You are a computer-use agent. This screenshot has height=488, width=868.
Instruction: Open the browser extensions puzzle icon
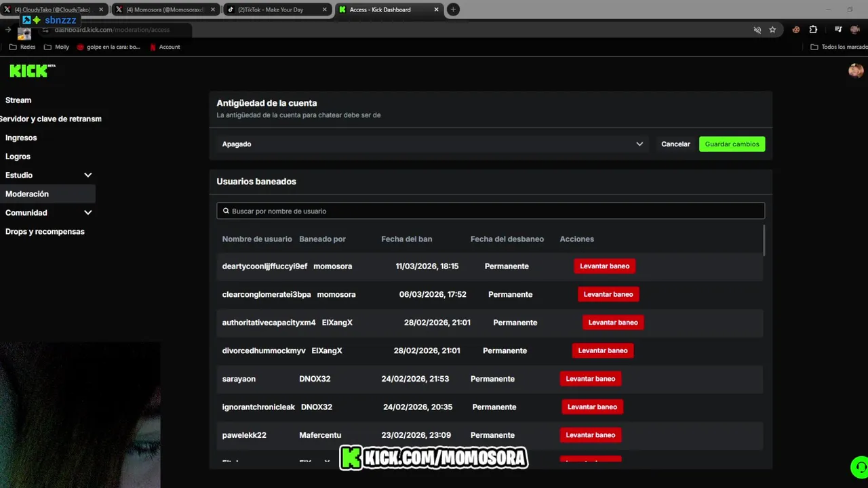tap(813, 30)
